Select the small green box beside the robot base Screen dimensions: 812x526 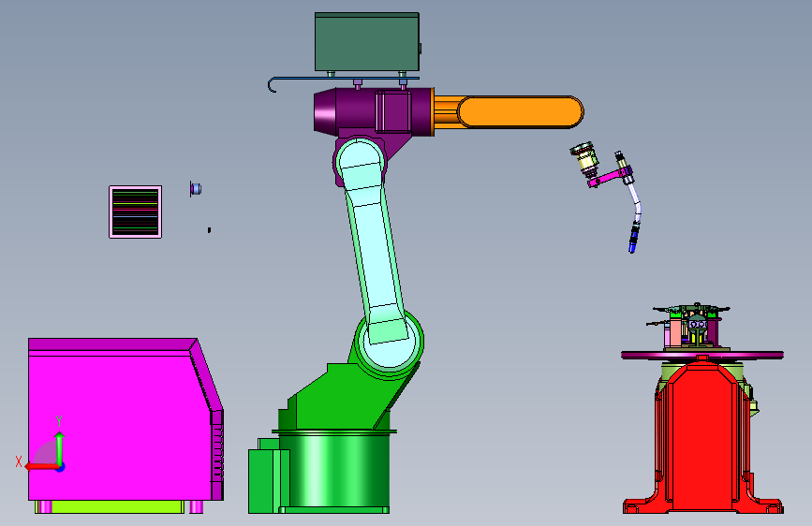pos(268,481)
